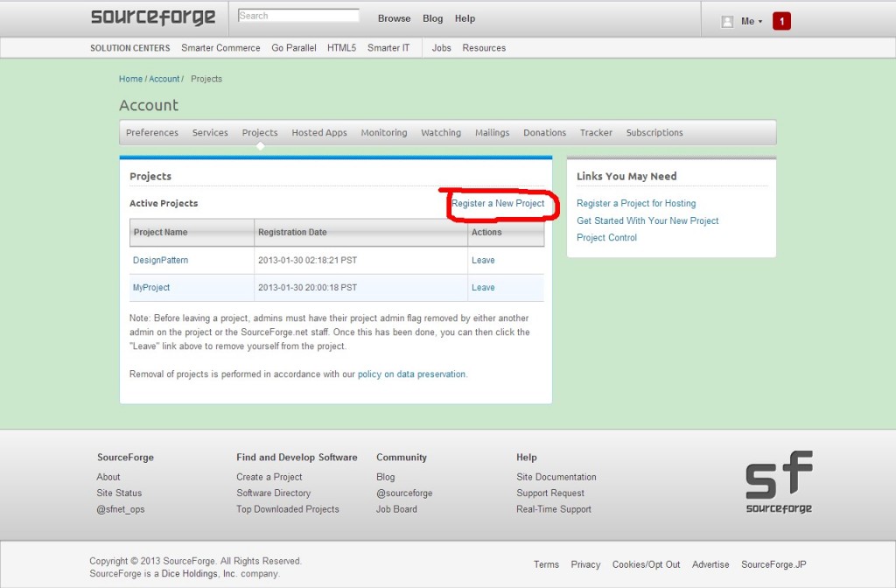Click the SourceForge logo in the header
Screen dimensions: 896x588
coord(153,17)
